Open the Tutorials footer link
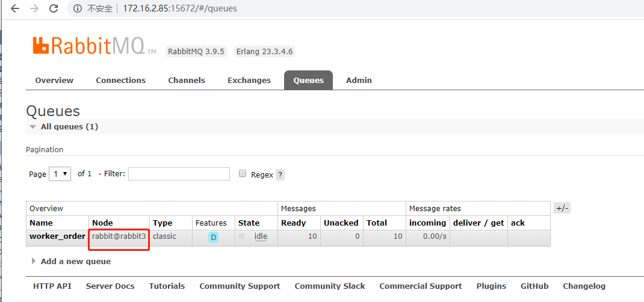 167,286
